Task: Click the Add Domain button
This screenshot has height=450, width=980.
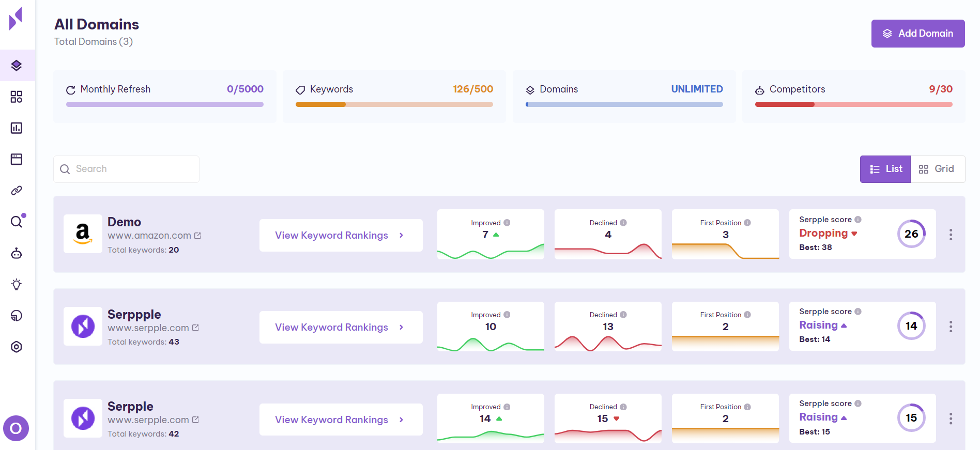Action: point(918,34)
